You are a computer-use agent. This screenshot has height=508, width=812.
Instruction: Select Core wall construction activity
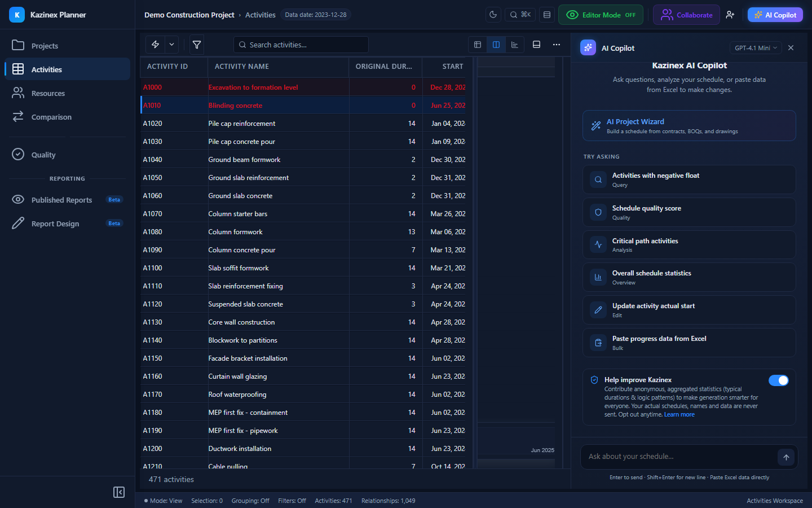pos(304,322)
